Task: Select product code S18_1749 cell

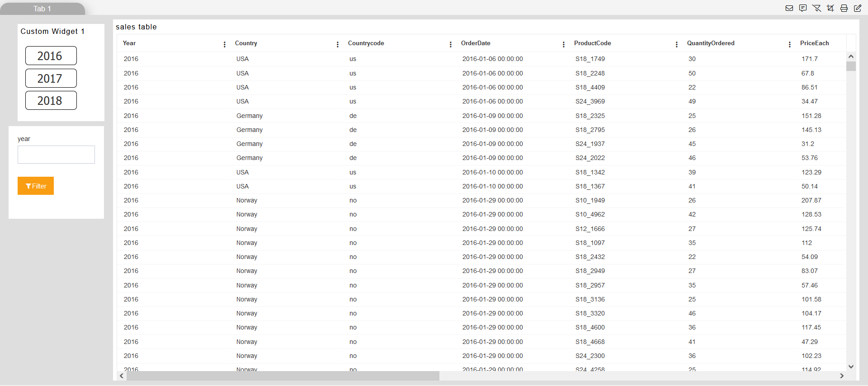Action: pyautogui.click(x=590, y=59)
